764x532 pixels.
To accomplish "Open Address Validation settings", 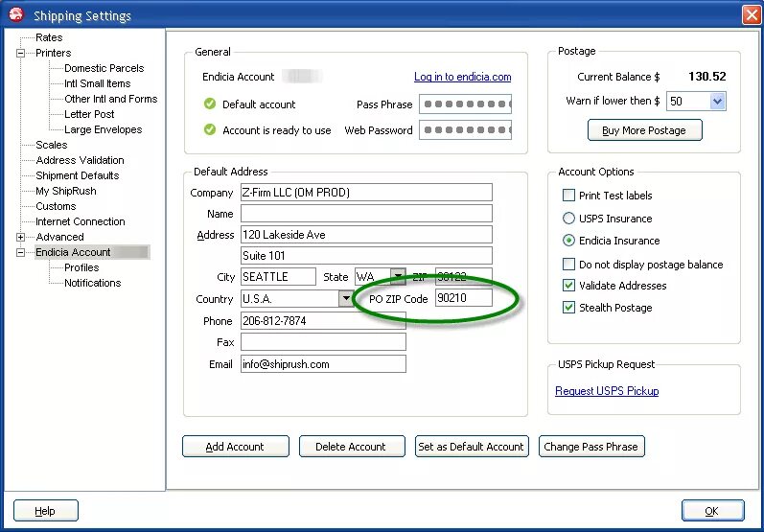I will pos(80,160).
